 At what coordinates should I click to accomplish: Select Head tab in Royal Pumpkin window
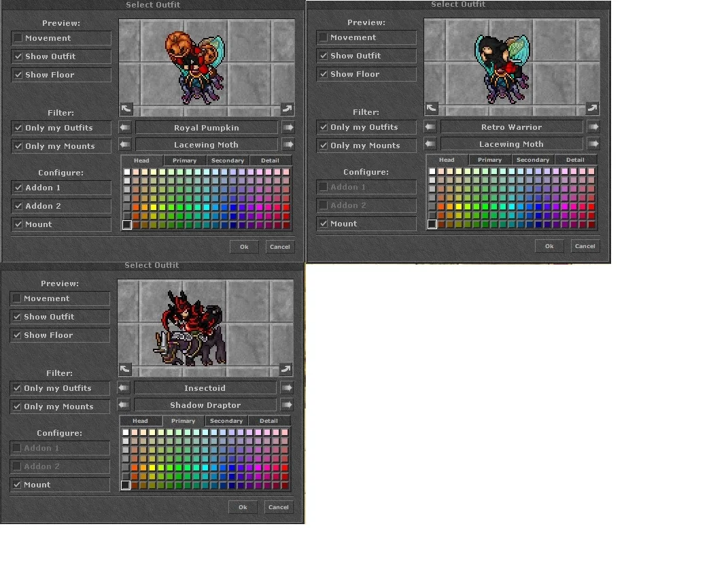pyautogui.click(x=141, y=160)
